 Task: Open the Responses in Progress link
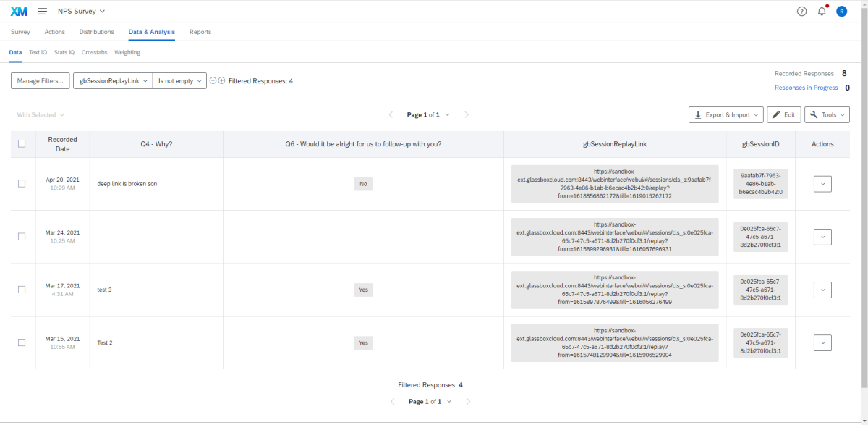coord(807,88)
